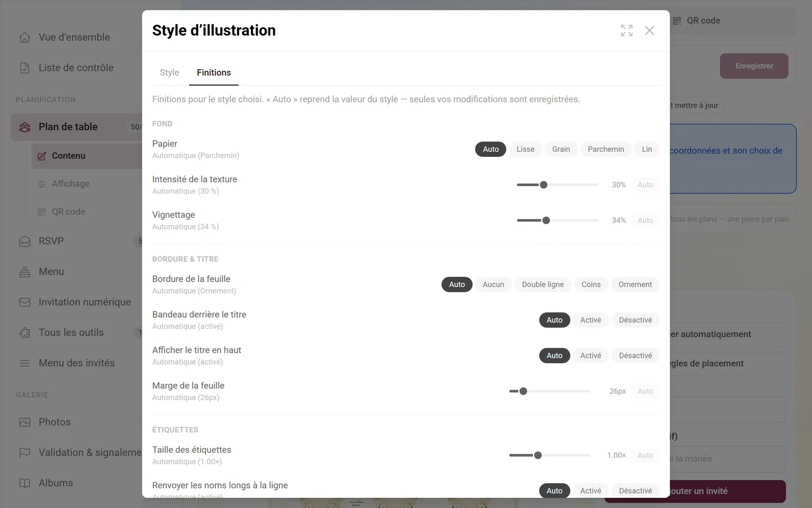
Task: Click the Invitation numérique mail icon
Action: tap(25, 303)
